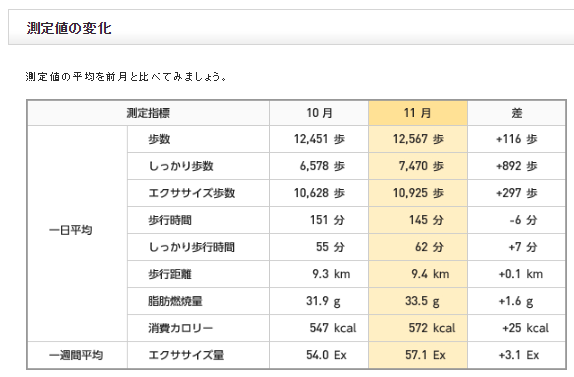Select November value 12,567 歩
Viewport: 574px width, 377px height.
418,139
